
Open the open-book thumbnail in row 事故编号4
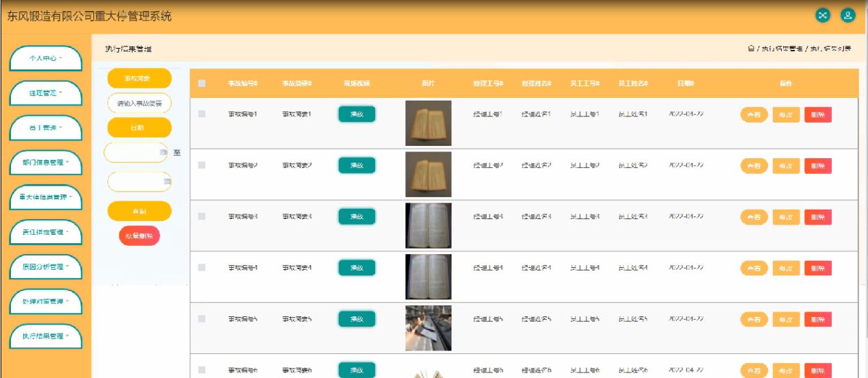click(429, 277)
